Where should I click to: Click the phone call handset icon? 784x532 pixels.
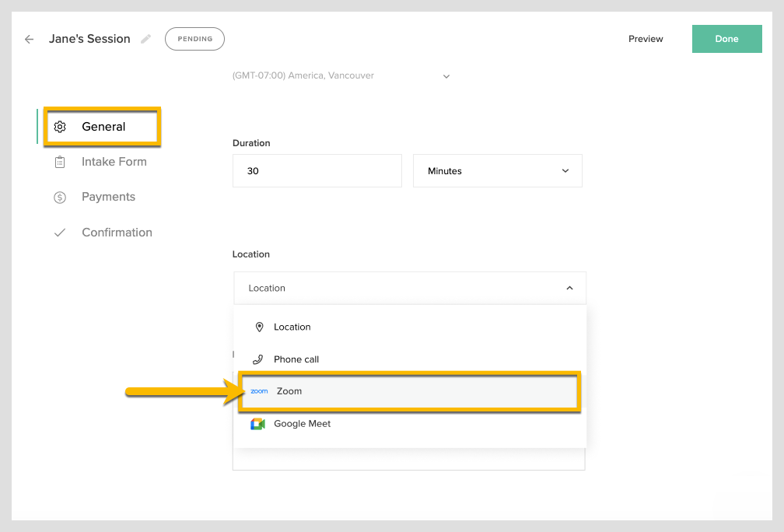tap(259, 359)
